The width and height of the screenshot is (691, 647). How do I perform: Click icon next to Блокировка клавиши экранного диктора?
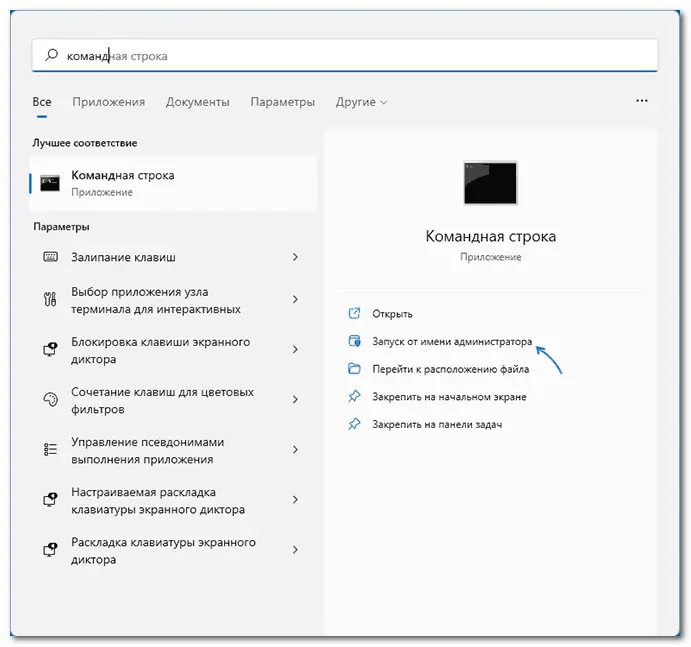[51, 350]
